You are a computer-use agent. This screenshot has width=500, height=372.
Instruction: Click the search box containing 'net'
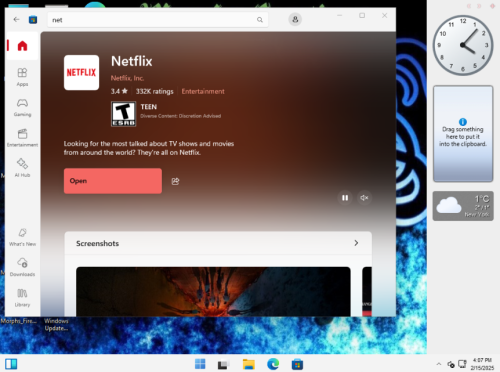point(158,20)
